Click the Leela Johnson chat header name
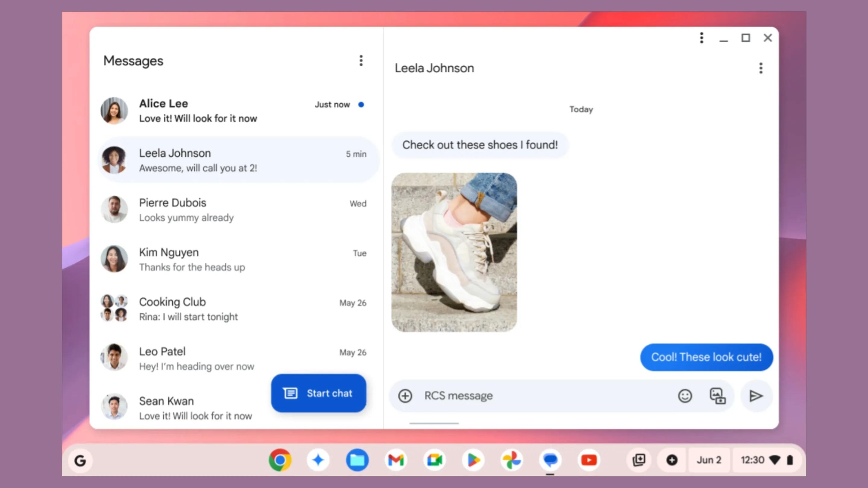868x488 pixels. [434, 68]
